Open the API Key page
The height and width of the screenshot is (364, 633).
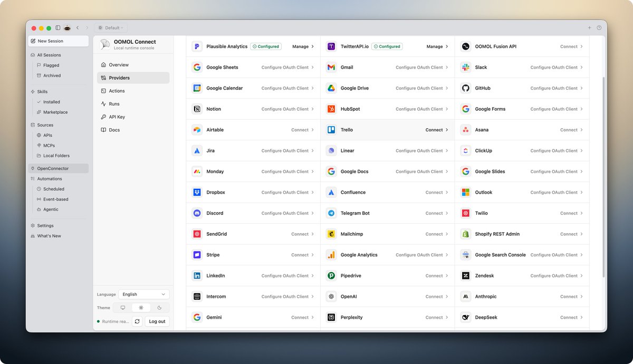[133, 117]
